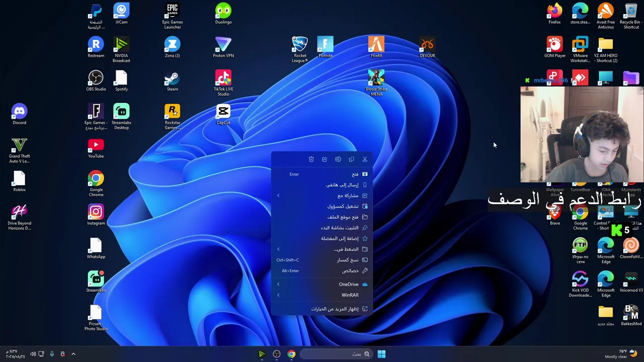The height and width of the screenshot is (362, 644).
Task: Choose إرسال إلى هاتفي in the context menu
Action: tap(322, 185)
